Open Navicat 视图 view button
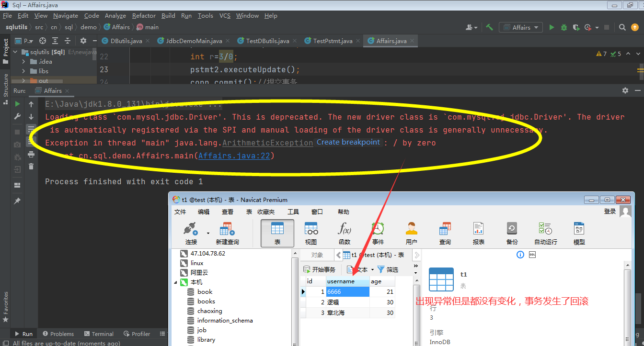 click(311, 233)
